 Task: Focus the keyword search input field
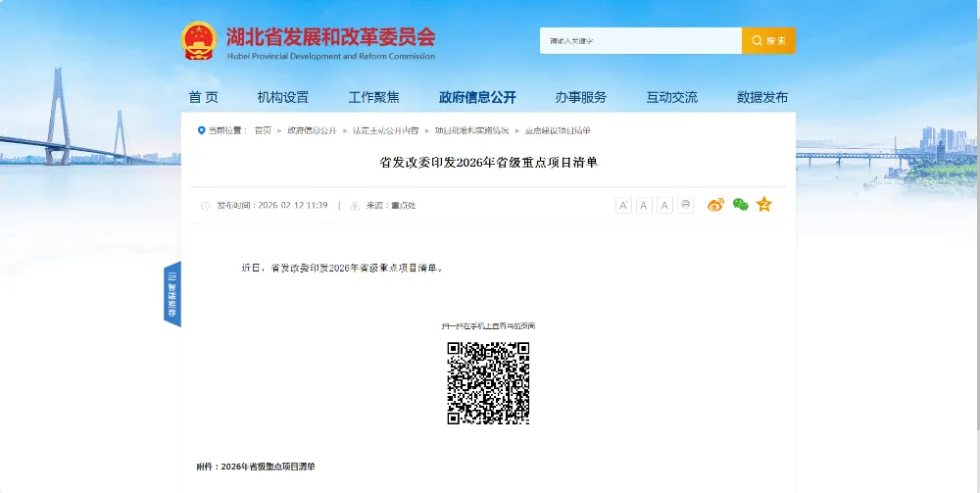tap(641, 40)
